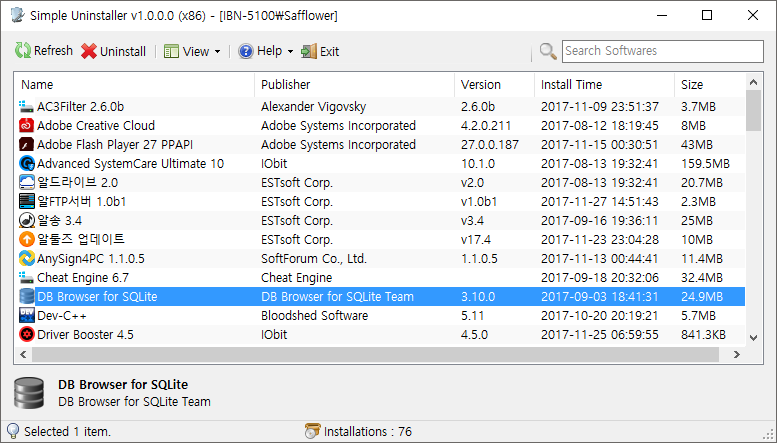
Task: Click the AC3Filter 2.6.0b icon
Action: [x=26, y=107]
